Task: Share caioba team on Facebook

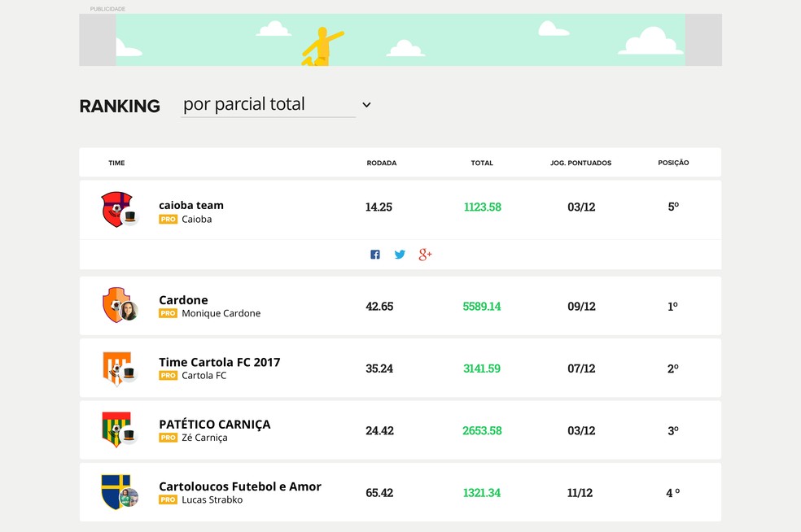Action: pos(375,255)
